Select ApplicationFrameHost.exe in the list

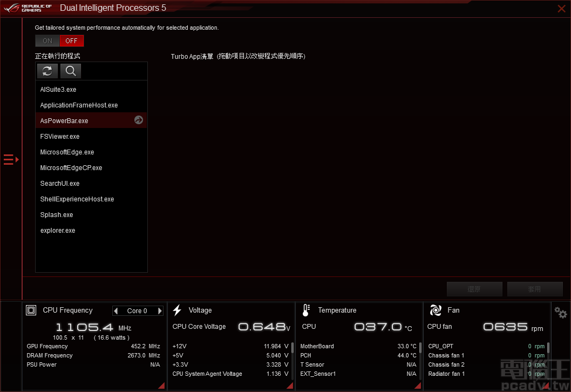click(91, 105)
